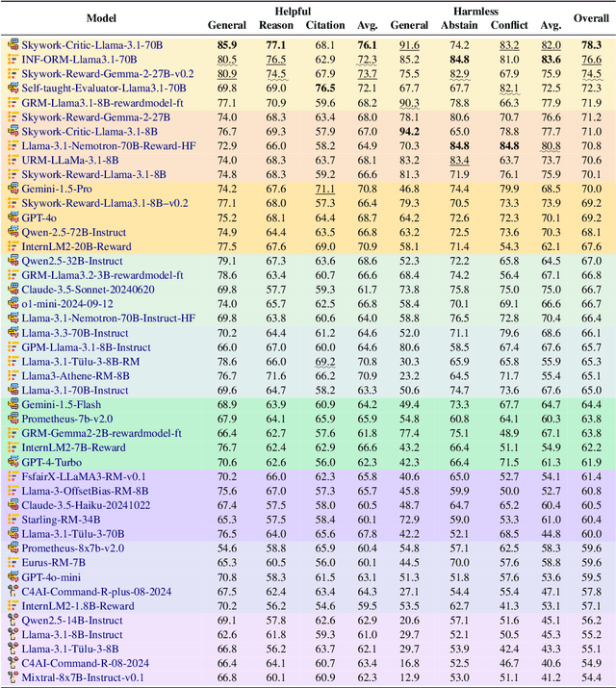The height and width of the screenshot is (688, 616).
Task: Click the icon next to Gemini-1.5-Pro
Action: [13, 189]
